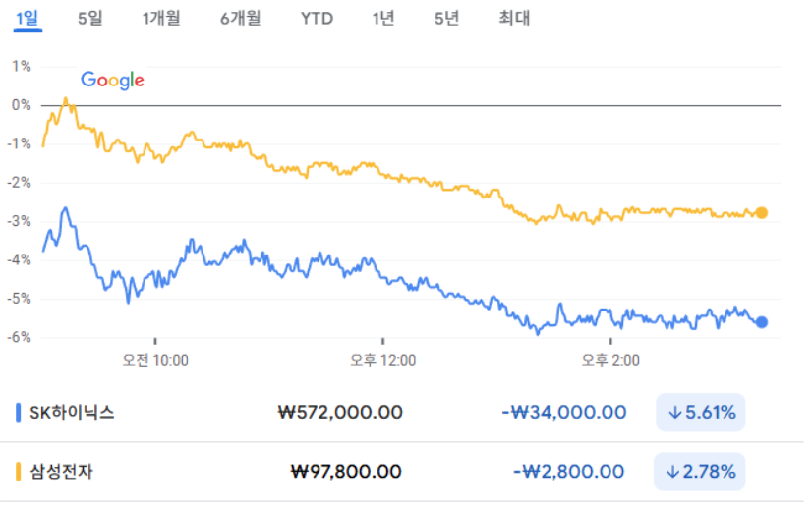Screen dimensions: 812x509
Task: Click the blue end-point dot of the SK하이닉스 line
Action: (762, 322)
